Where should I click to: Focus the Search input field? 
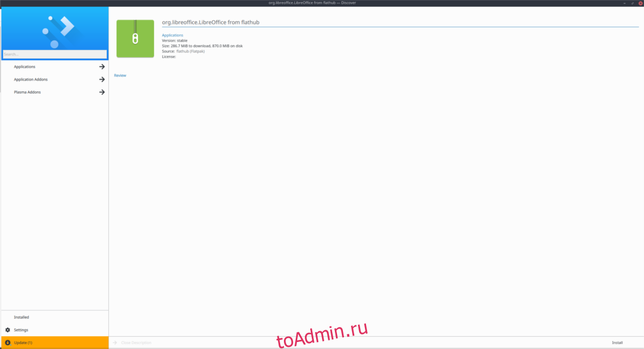[55, 54]
